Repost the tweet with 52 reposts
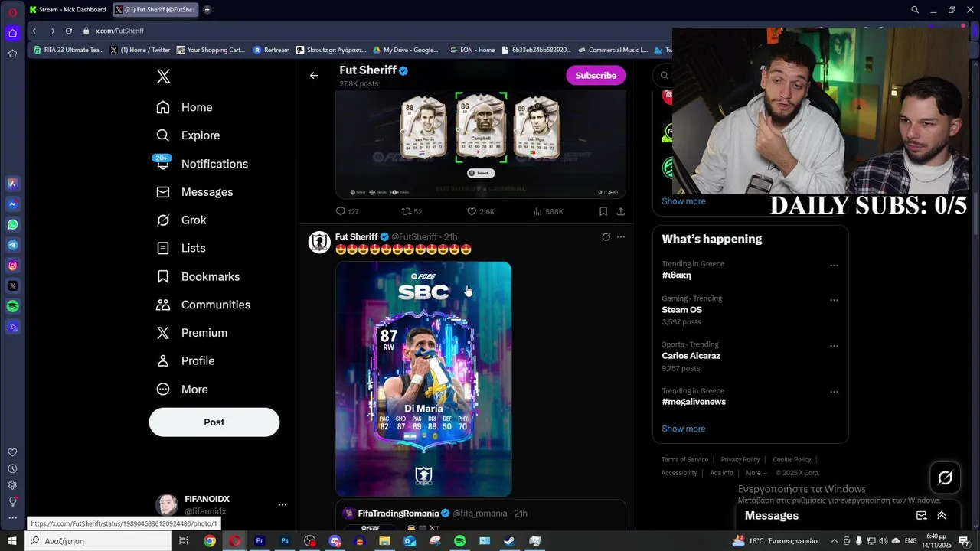This screenshot has width=980, height=551. point(412,212)
